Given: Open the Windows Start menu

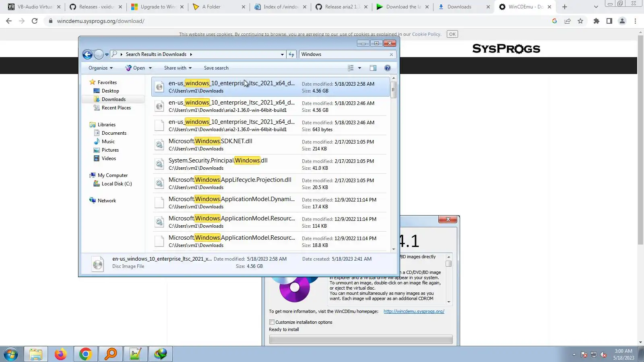Looking at the screenshot, I should (x=11, y=354).
